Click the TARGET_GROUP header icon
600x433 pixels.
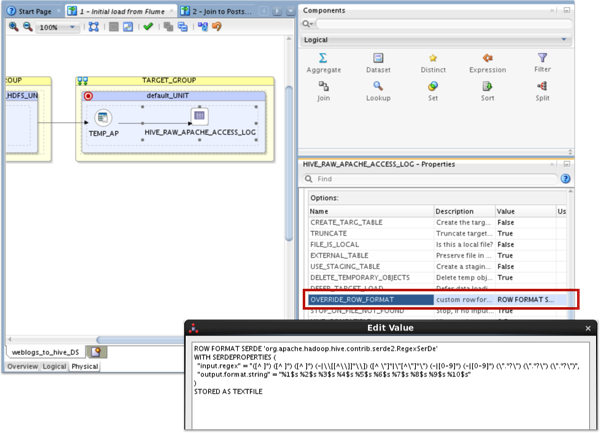coord(83,81)
